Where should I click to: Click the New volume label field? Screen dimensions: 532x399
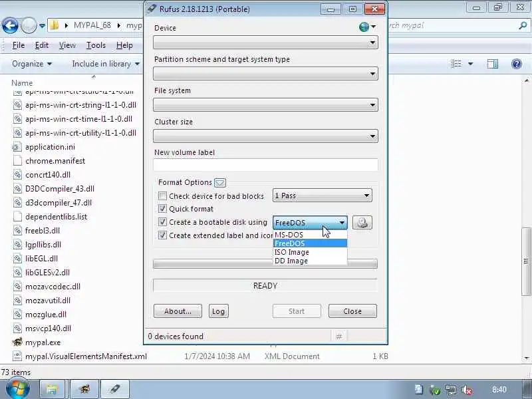265,164
